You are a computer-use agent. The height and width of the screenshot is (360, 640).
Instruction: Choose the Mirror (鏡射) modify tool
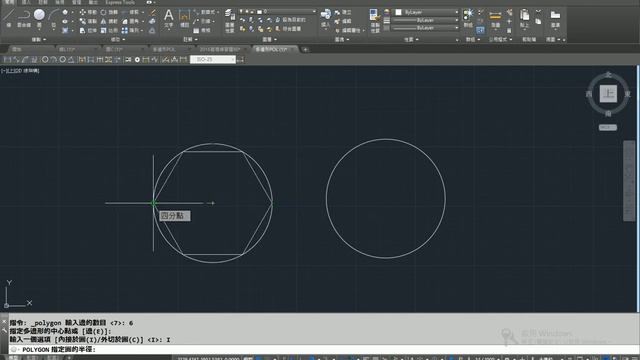(x=109, y=21)
